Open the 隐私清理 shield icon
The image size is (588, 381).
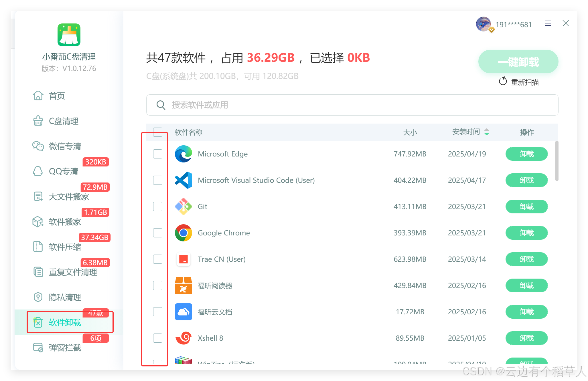[38, 297]
